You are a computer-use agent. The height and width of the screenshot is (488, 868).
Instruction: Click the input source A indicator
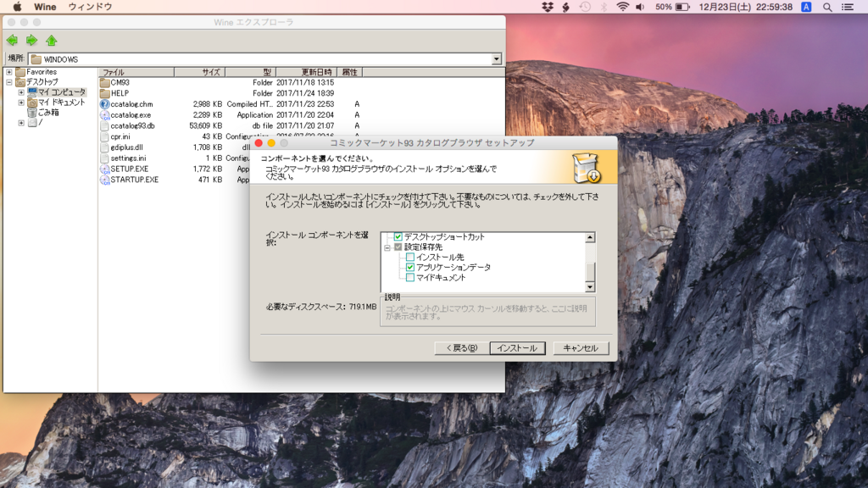[807, 7]
